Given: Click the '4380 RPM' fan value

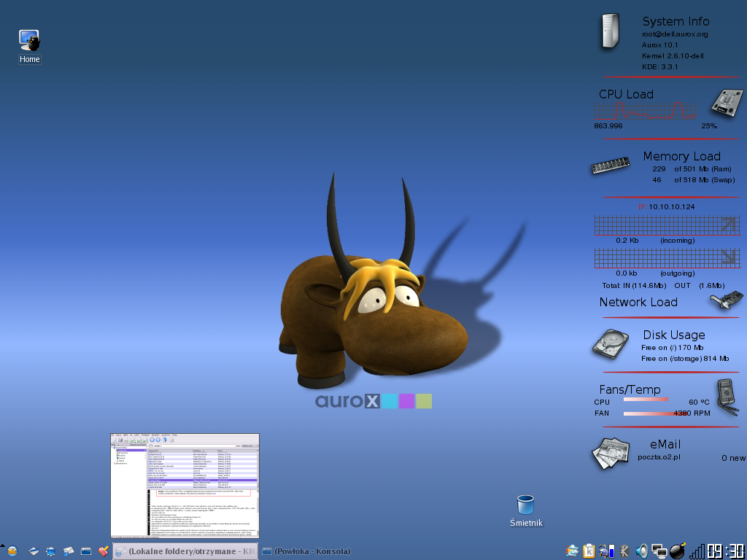Looking at the screenshot, I should (x=692, y=413).
